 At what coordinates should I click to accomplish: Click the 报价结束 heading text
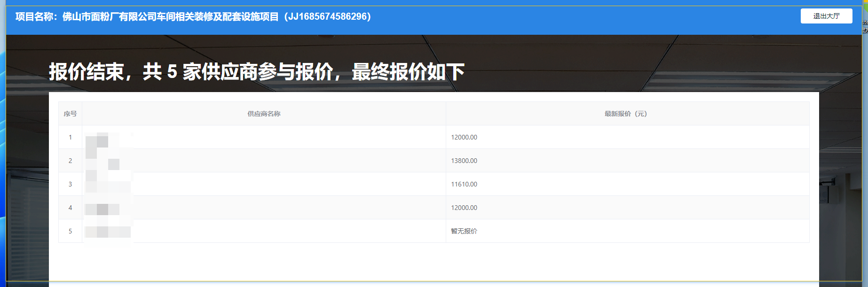click(x=256, y=72)
